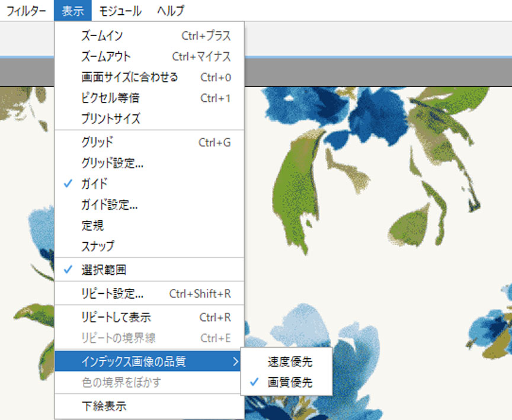The width and height of the screenshot is (512, 420).
Task: Choose ズームアウト from the menu
Action: (x=149, y=56)
